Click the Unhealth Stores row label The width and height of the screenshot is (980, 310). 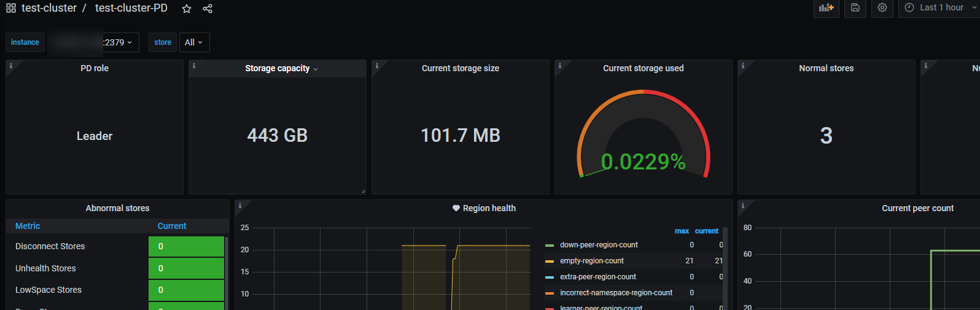[x=45, y=268]
